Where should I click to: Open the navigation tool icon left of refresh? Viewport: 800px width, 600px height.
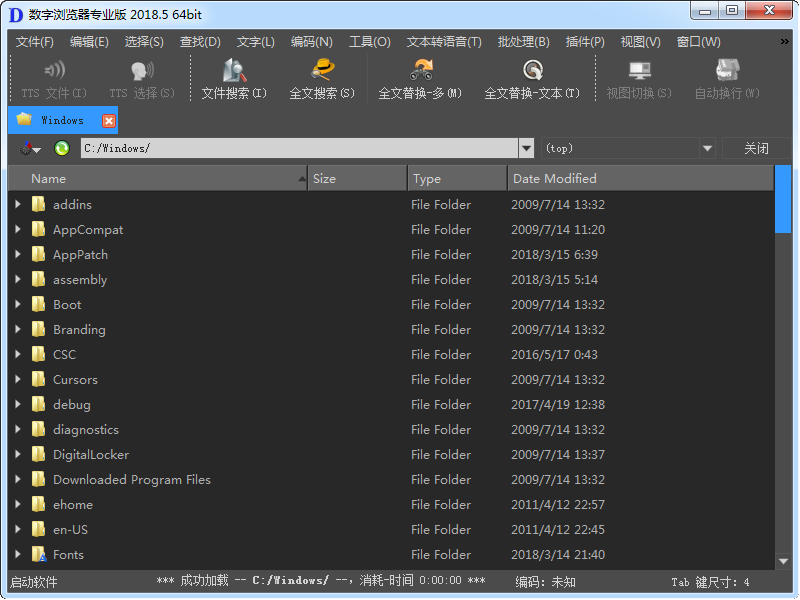pyautogui.click(x=29, y=148)
